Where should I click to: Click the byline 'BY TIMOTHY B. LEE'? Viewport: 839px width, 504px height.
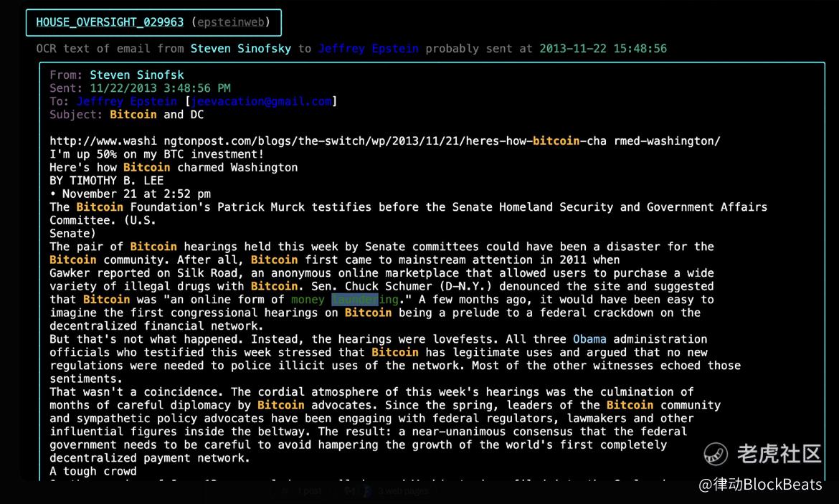click(x=106, y=181)
